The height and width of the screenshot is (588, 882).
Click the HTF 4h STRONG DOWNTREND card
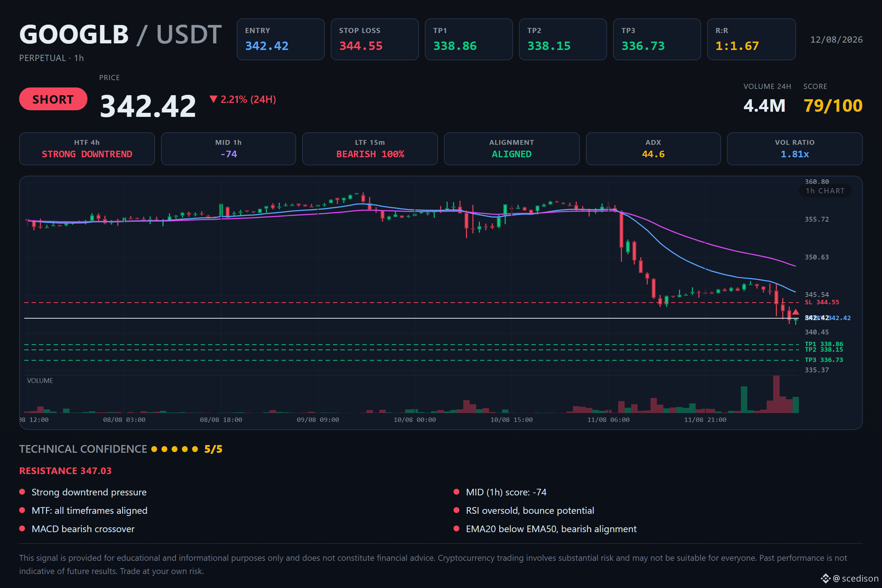point(87,149)
